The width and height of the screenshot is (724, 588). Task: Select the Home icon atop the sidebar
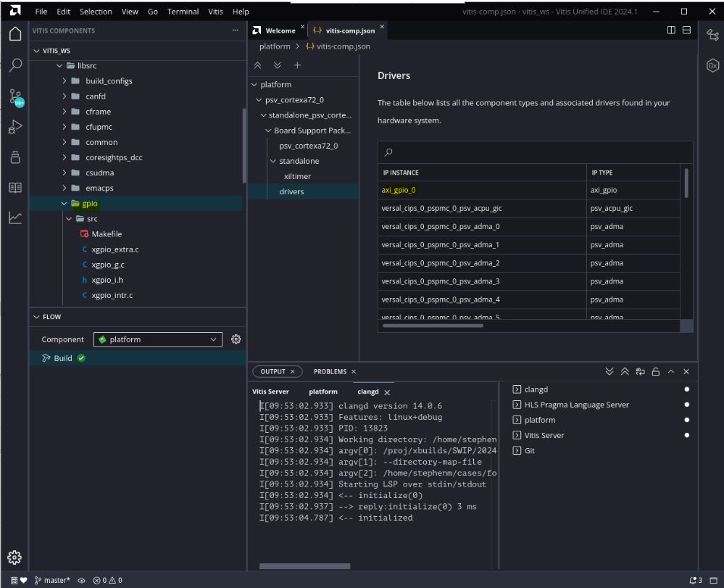[x=14, y=33]
